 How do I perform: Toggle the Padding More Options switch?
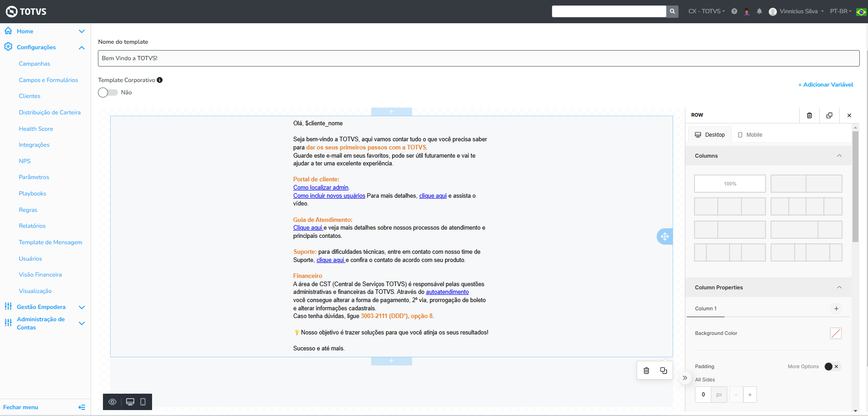pos(832,366)
